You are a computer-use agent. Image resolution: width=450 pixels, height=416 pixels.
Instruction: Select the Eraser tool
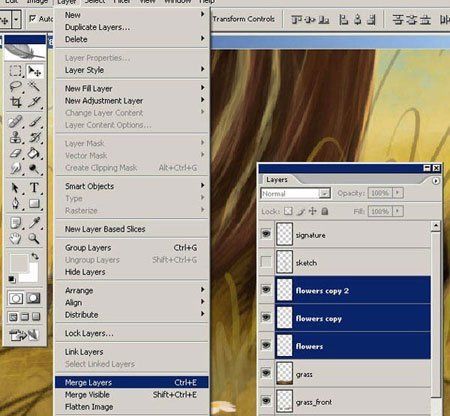15,153
